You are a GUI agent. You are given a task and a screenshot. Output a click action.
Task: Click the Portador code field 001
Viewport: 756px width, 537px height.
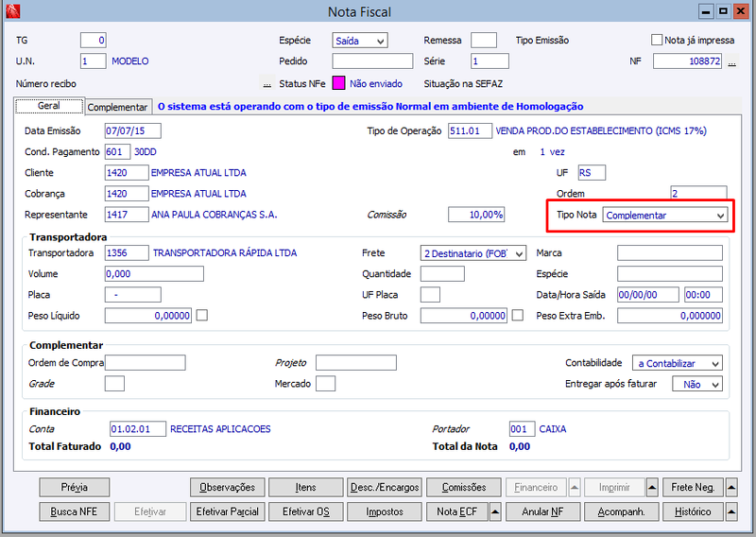(x=522, y=429)
